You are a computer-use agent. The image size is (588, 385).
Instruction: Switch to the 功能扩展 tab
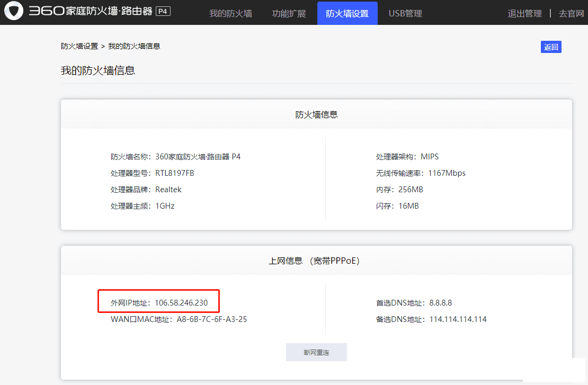point(289,13)
